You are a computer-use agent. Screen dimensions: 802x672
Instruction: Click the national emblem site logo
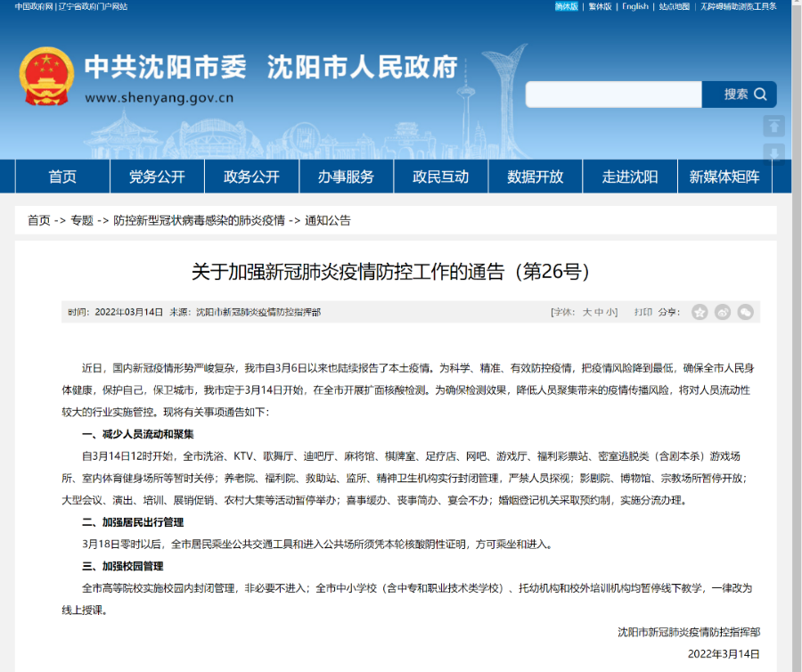click(x=46, y=76)
